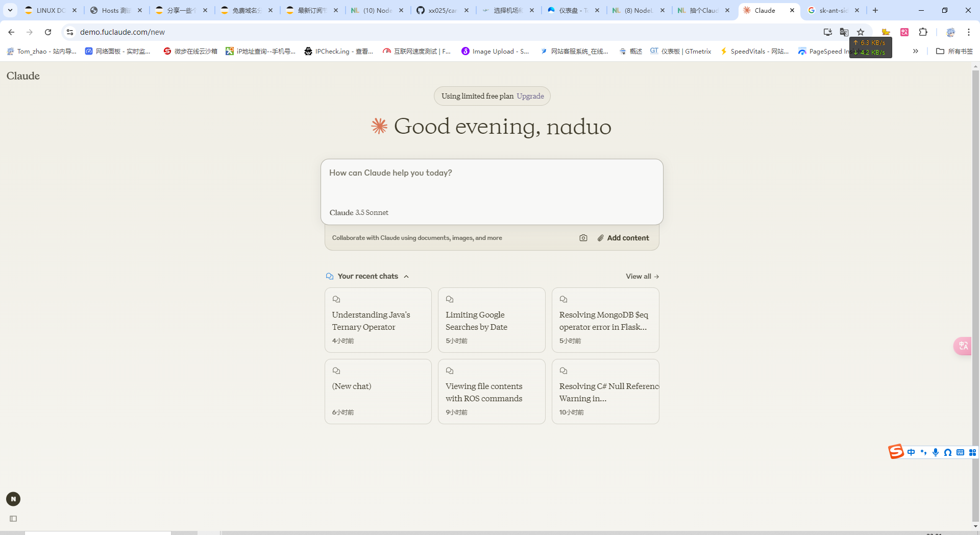Open Chrome three-dot menu
The image size is (980, 535).
tap(969, 32)
